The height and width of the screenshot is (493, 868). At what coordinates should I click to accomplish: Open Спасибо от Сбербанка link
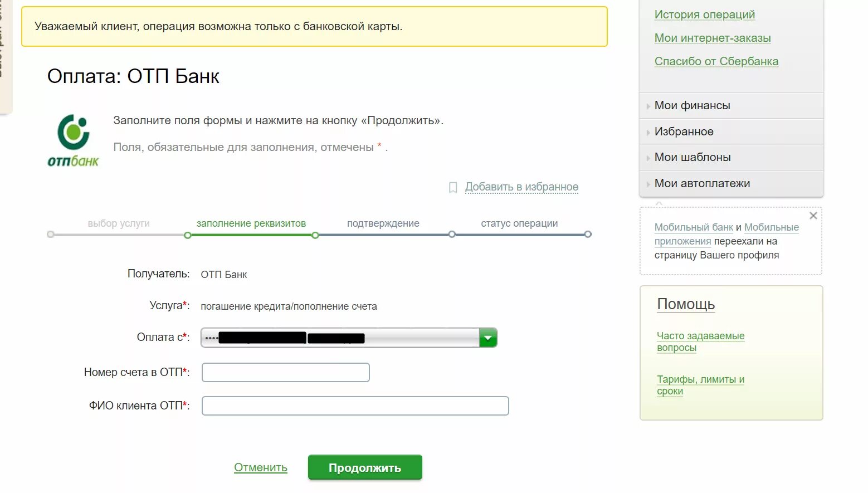pyautogui.click(x=716, y=61)
